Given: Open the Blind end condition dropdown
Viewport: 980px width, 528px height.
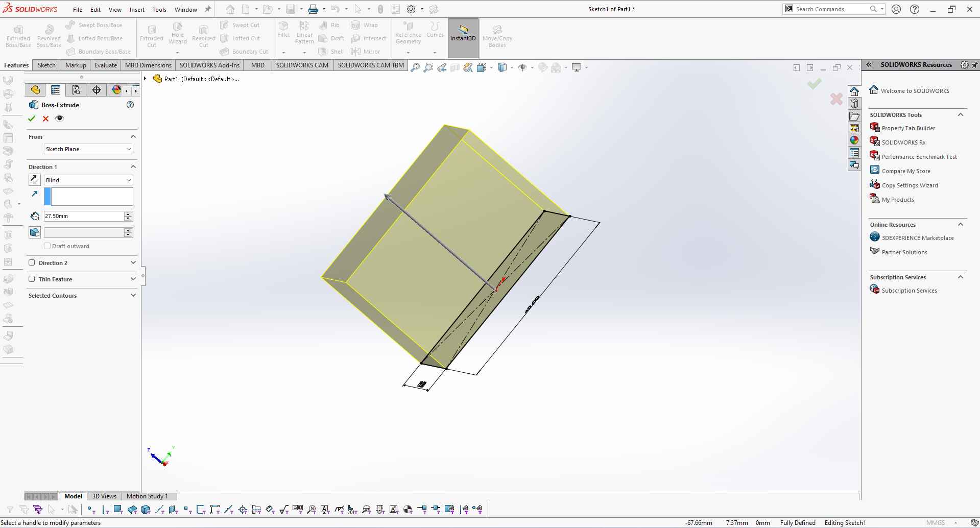Looking at the screenshot, I should point(88,180).
